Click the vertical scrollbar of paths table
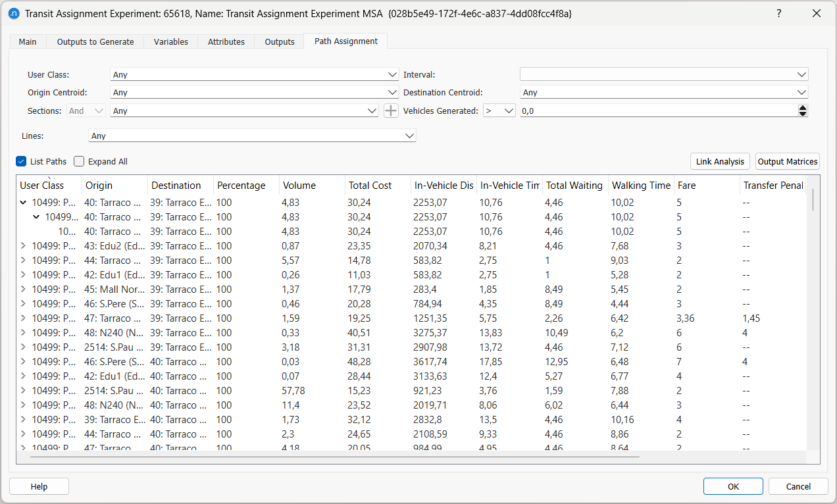This screenshot has height=504, width=837. click(x=813, y=198)
